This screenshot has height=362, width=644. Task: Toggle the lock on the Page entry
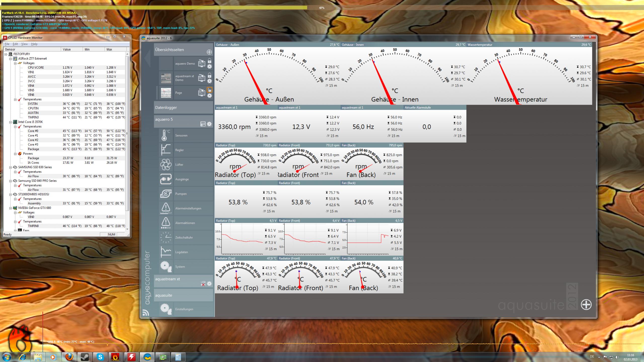(209, 90)
